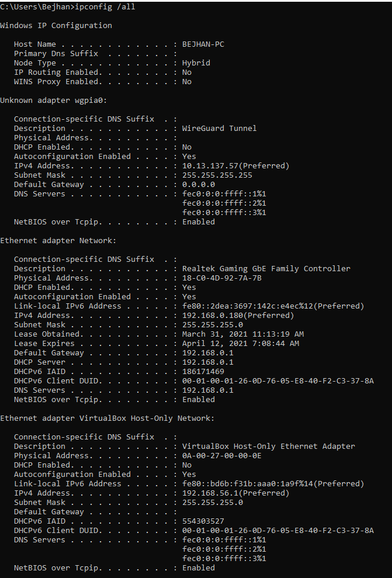The width and height of the screenshot is (392, 578).
Task: Select the Lease Obtained date March 31, 2021
Action: pos(217,334)
